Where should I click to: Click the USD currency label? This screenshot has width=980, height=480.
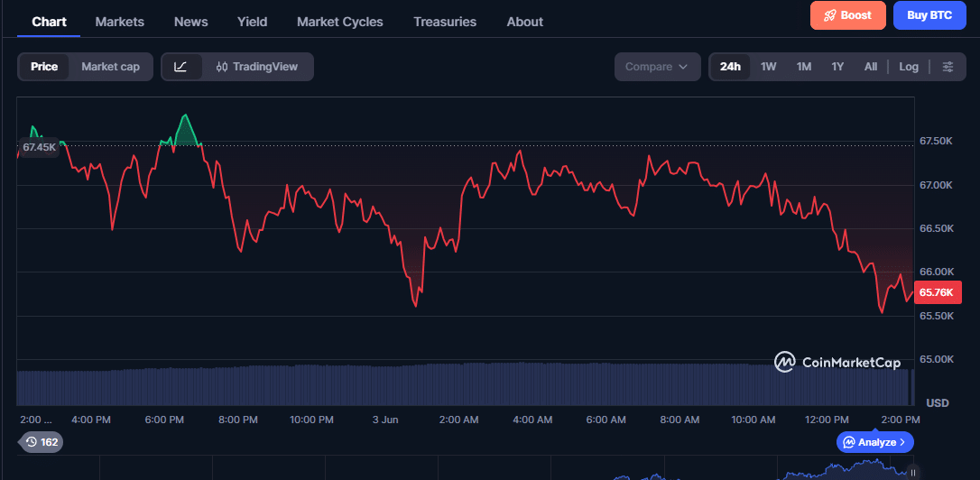point(938,403)
